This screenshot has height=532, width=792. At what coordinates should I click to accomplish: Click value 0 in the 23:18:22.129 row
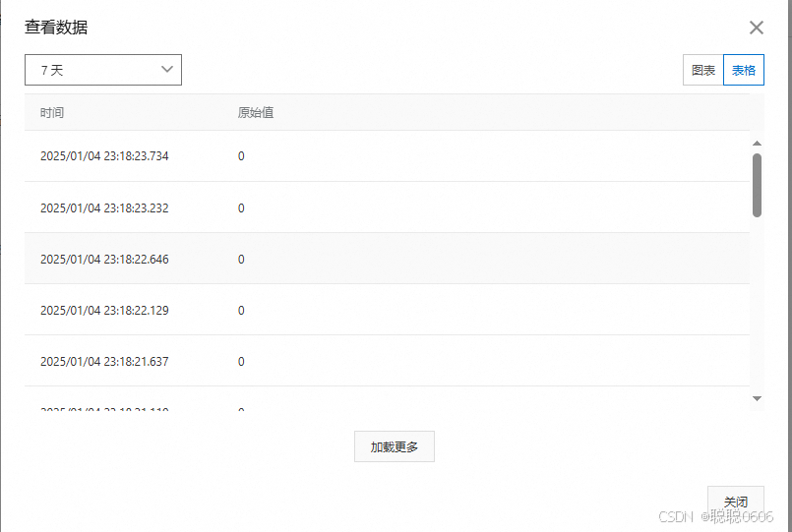click(241, 310)
